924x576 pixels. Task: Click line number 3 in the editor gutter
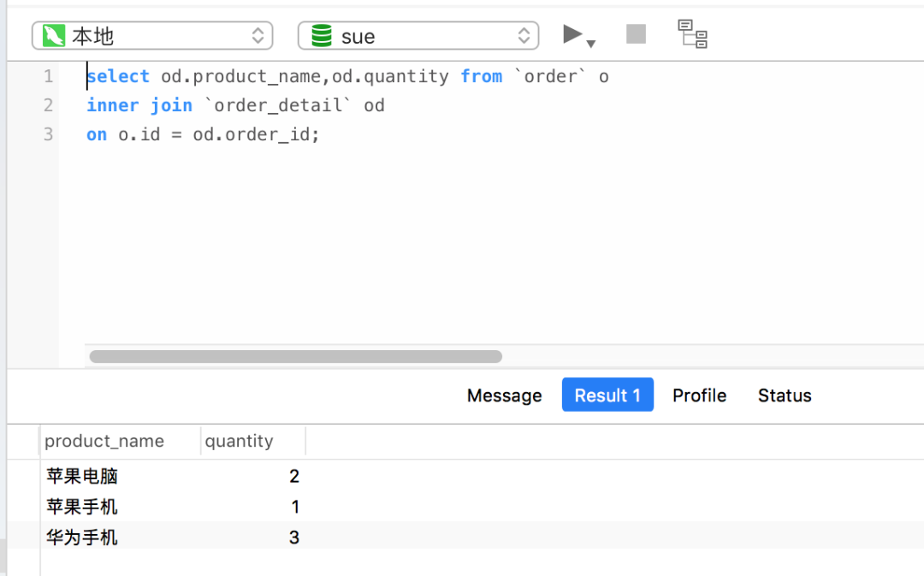pyautogui.click(x=48, y=134)
